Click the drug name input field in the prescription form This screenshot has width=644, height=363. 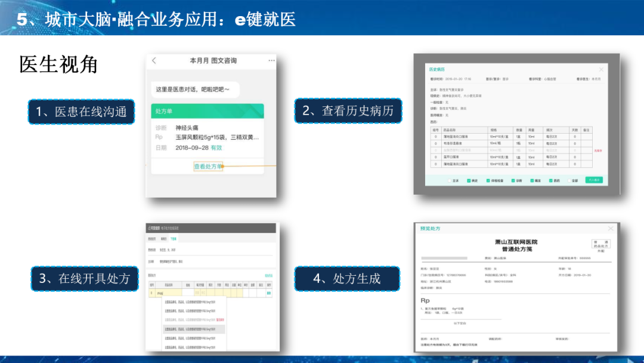169,293
